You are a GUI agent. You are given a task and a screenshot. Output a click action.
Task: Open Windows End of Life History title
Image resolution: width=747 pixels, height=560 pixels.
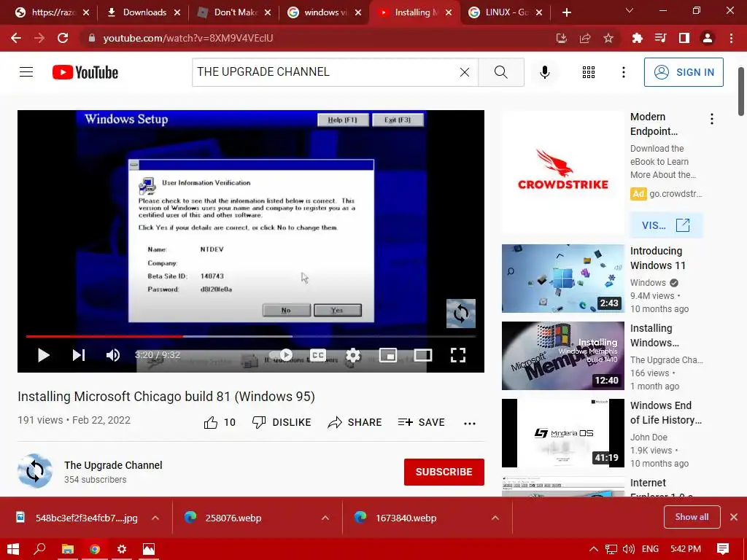[665, 413]
